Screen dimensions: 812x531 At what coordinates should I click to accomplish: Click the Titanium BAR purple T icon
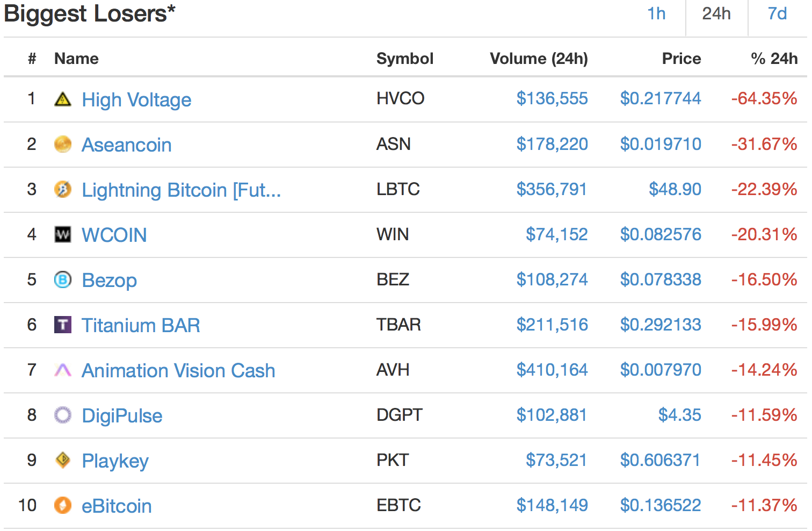[x=63, y=325]
